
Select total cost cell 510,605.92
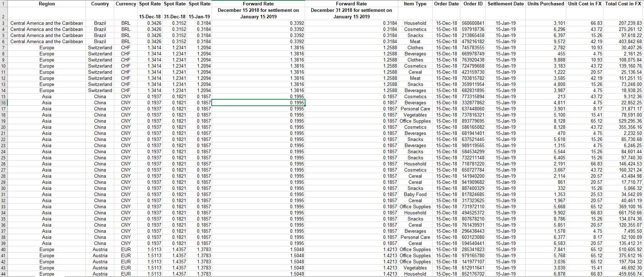[623, 250]
